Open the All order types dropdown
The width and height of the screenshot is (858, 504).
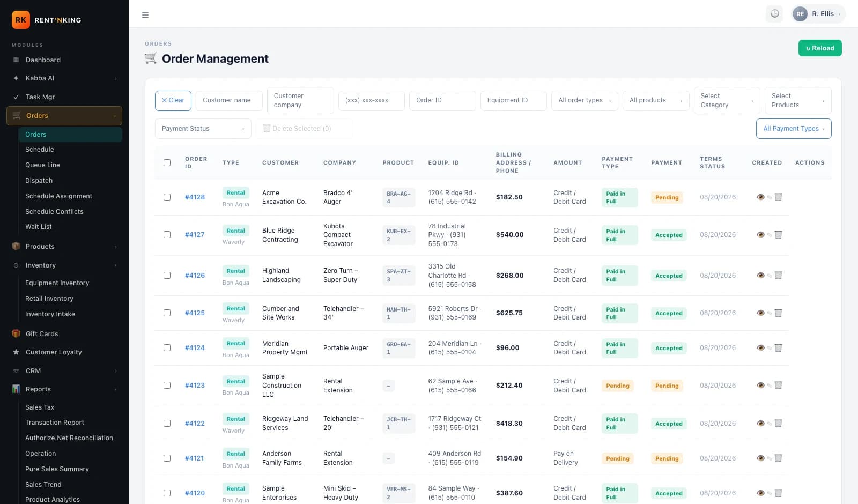[x=585, y=100]
